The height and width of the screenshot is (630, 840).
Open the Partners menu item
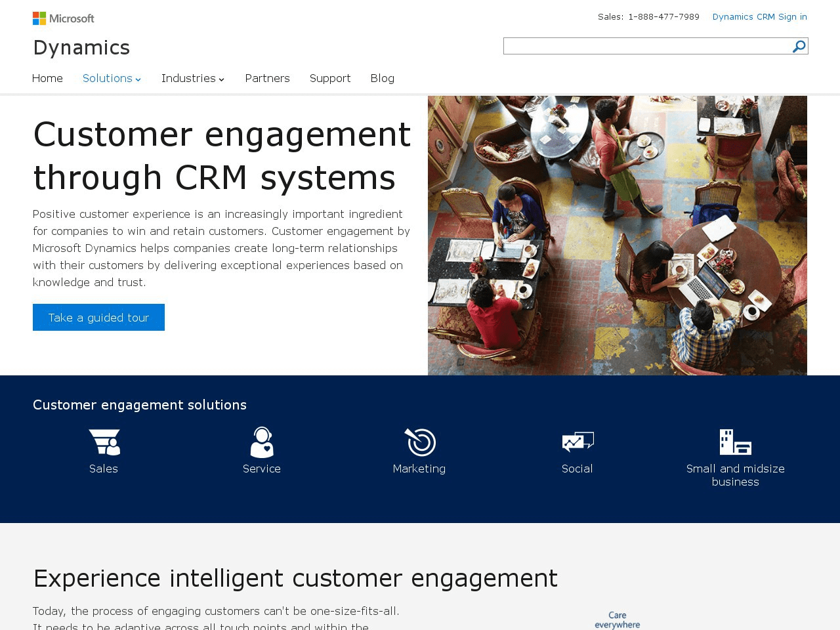pyautogui.click(x=267, y=78)
